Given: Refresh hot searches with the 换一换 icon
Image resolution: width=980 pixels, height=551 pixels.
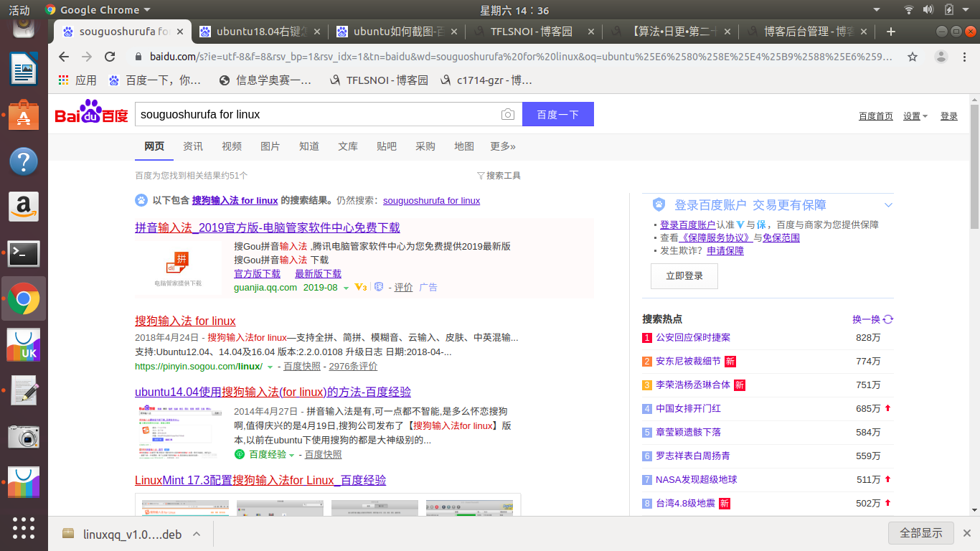Looking at the screenshot, I should (x=888, y=319).
